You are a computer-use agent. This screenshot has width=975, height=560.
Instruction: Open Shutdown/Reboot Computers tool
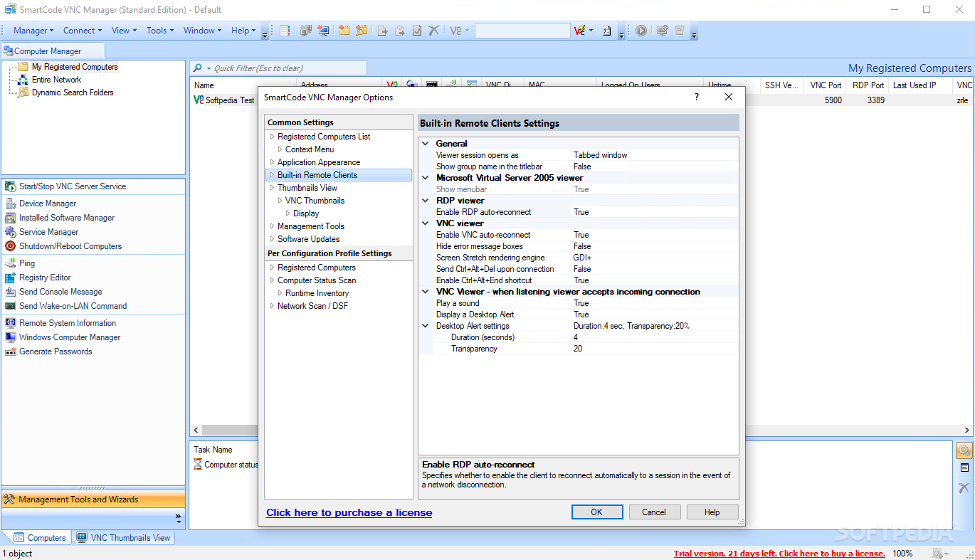click(63, 246)
